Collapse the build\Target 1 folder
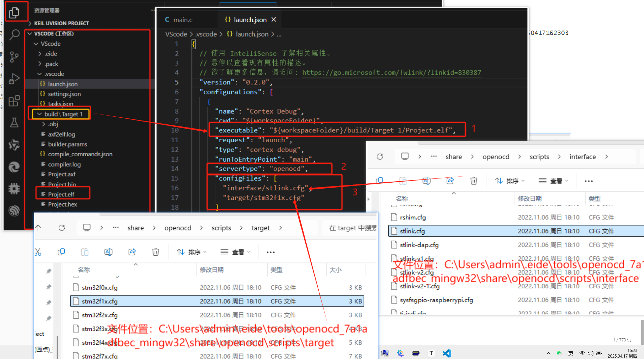 point(39,114)
